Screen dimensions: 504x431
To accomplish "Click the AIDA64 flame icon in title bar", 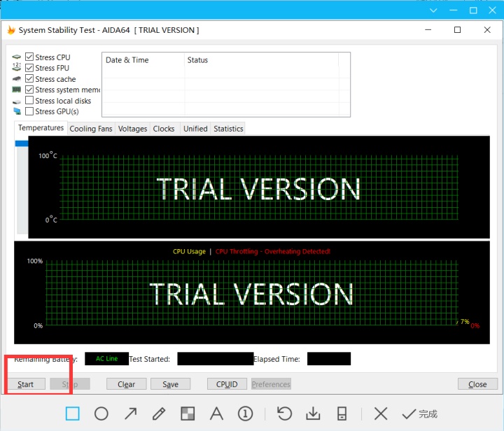I will pos(11,30).
